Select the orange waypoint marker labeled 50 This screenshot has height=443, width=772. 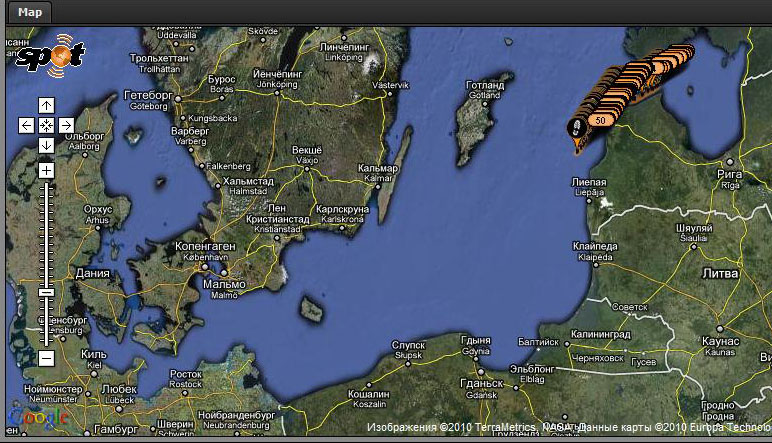click(x=599, y=120)
